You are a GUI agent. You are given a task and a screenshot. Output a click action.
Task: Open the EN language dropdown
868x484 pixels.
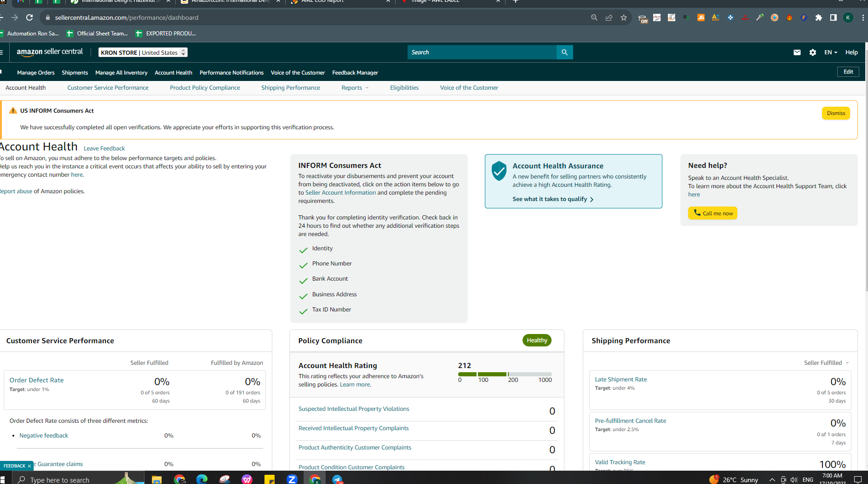[831, 52]
